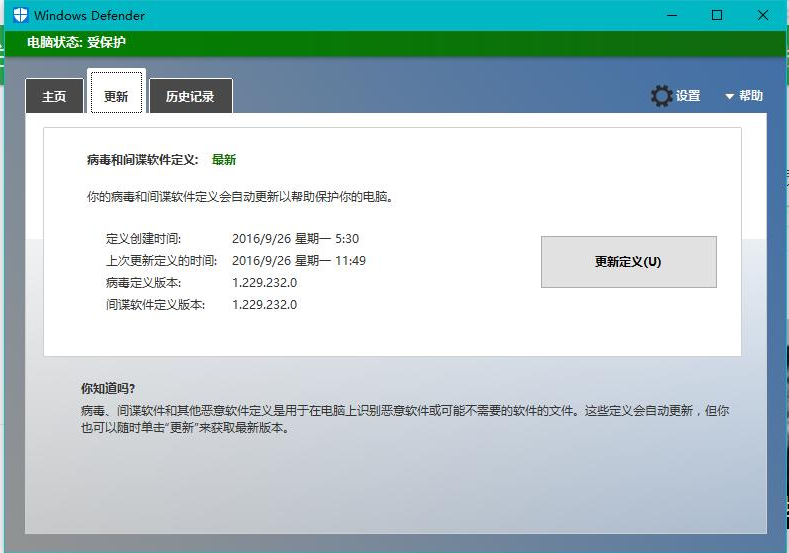Open the 历史记录 tab
789x553 pixels.
coord(190,97)
